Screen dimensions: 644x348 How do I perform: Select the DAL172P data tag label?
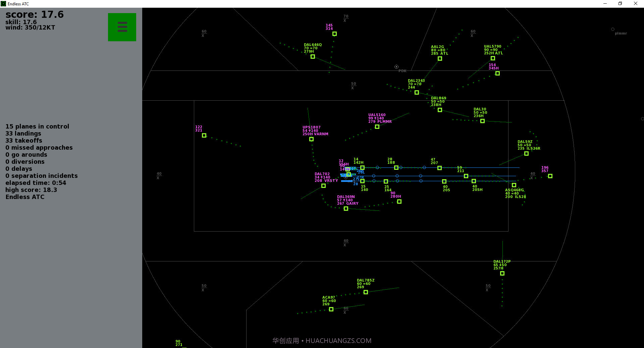coord(501,265)
